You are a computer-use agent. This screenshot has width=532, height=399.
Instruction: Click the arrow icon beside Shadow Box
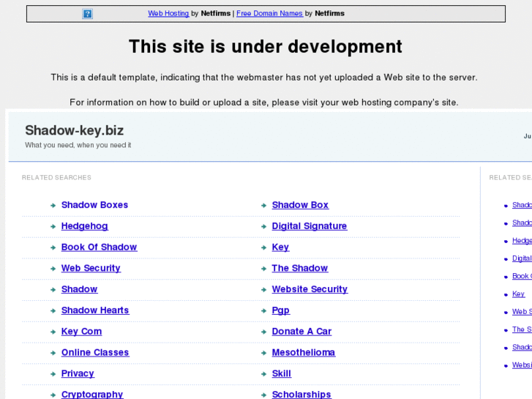[x=263, y=205]
